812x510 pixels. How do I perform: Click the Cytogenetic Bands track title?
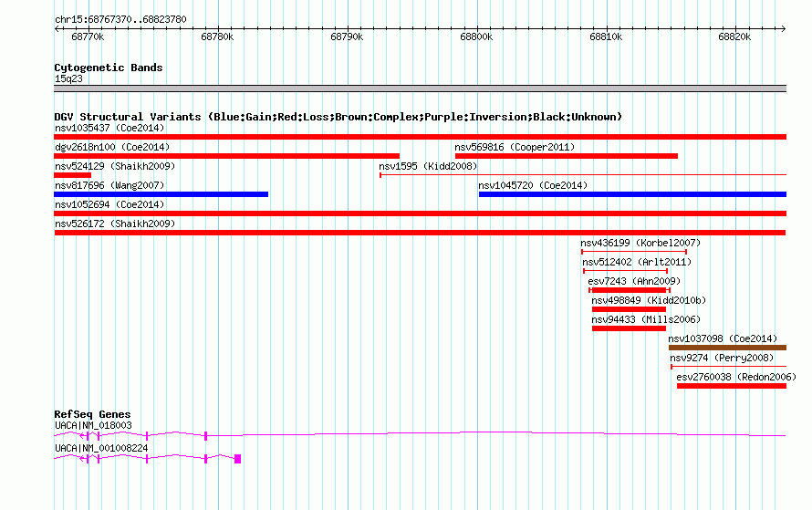click(109, 68)
